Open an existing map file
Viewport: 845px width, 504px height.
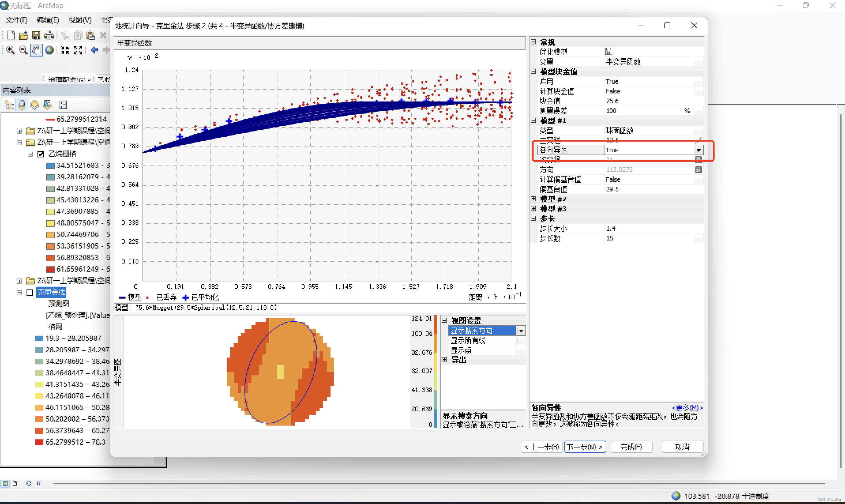pyautogui.click(x=23, y=35)
